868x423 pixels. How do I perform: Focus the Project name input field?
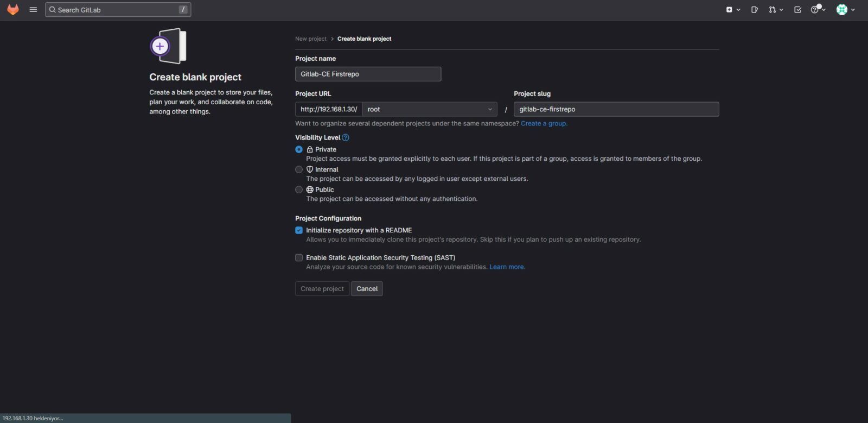pos(368,74)
